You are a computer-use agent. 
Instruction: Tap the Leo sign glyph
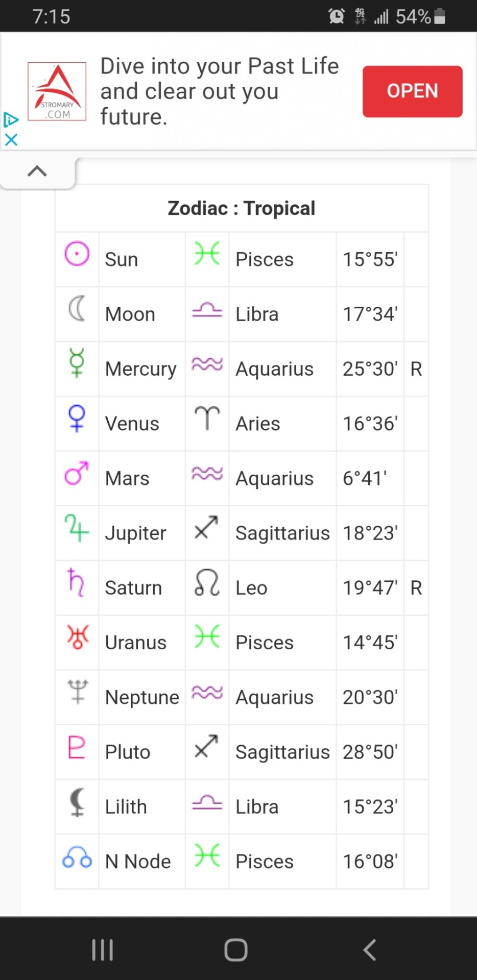tap(207, 583)
